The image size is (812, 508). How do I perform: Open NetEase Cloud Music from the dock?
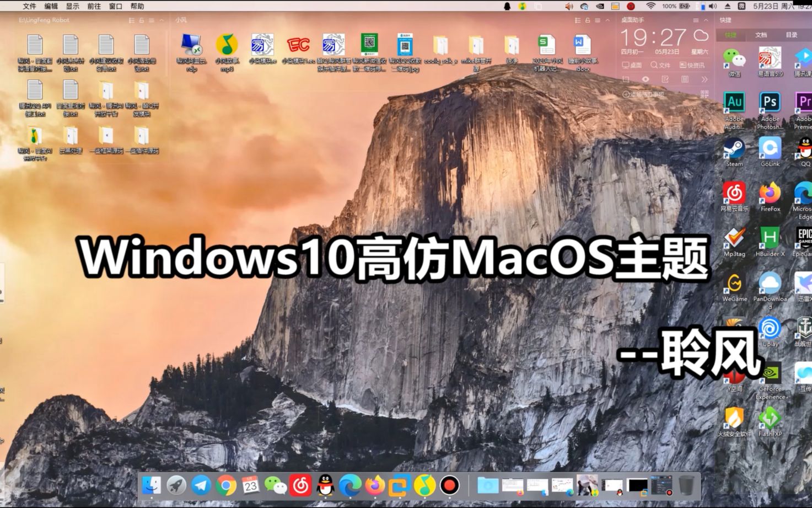tap(300, 485)
